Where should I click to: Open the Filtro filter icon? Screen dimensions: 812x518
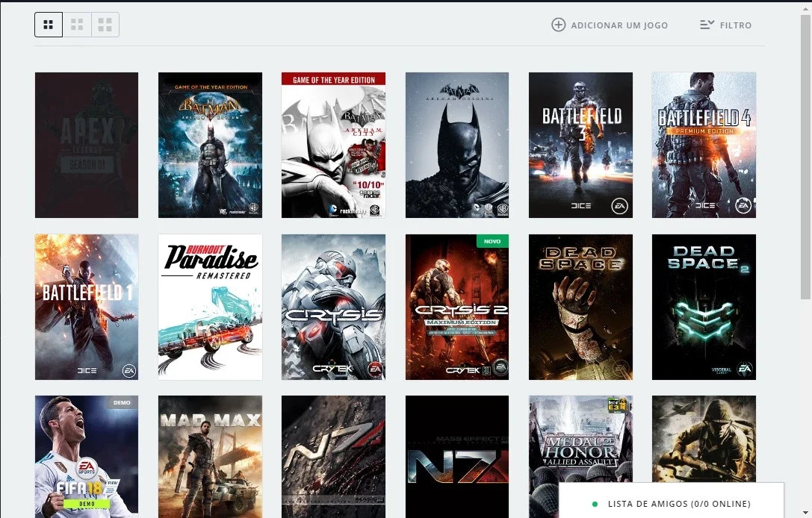tap(707, 25)
